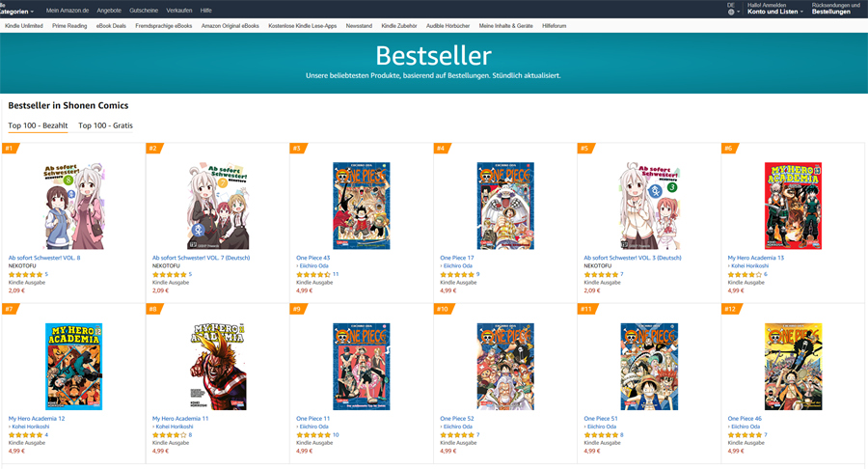The height and width of the screenshot is (469, 868).
Task: Open the Audible Hörbücher navigation link
Action: 448,26
